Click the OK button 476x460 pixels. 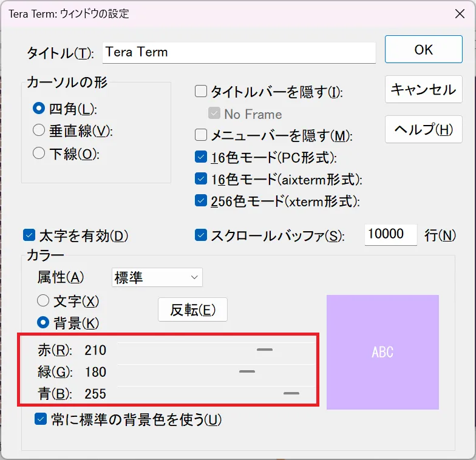[424, 49]
